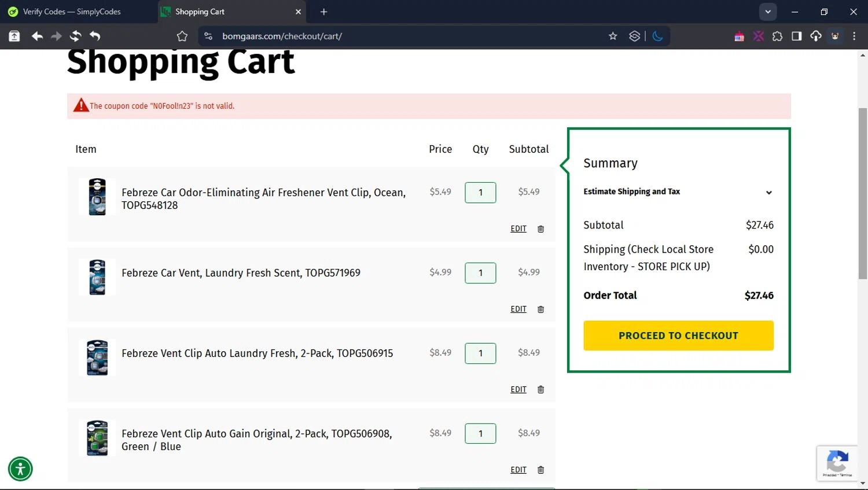Edit the Gain Original 2-Pack item
The image size is (868, 490).
point(518,470)
